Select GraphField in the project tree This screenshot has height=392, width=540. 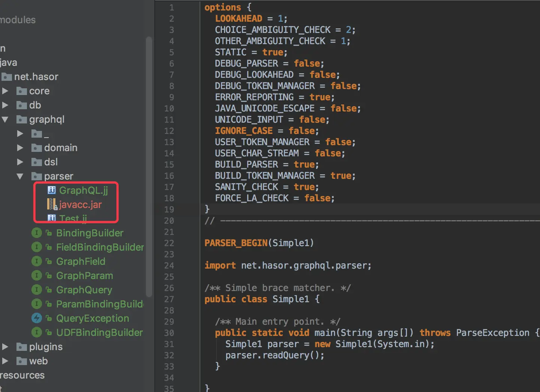81,261
